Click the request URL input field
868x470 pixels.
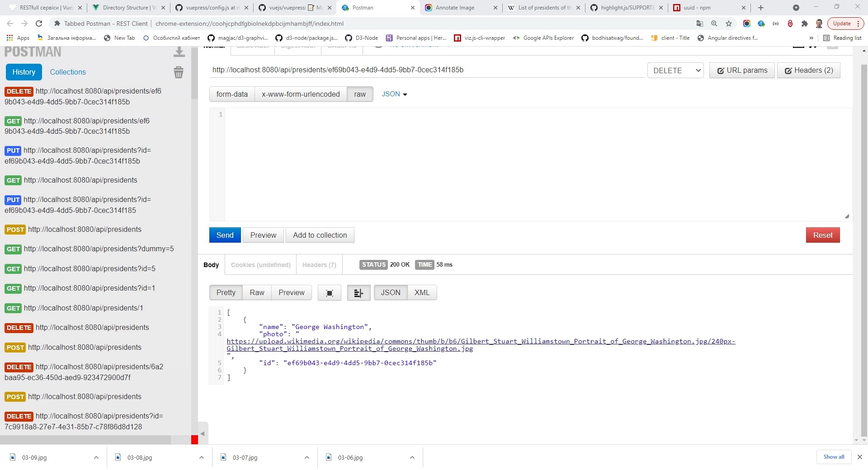427,70
